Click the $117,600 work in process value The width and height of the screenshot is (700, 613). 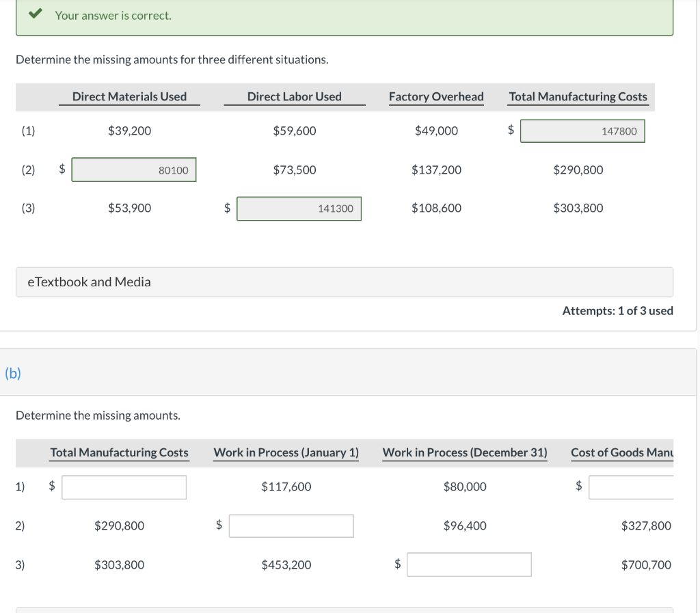pyautogui.click(x=286, y=487)
